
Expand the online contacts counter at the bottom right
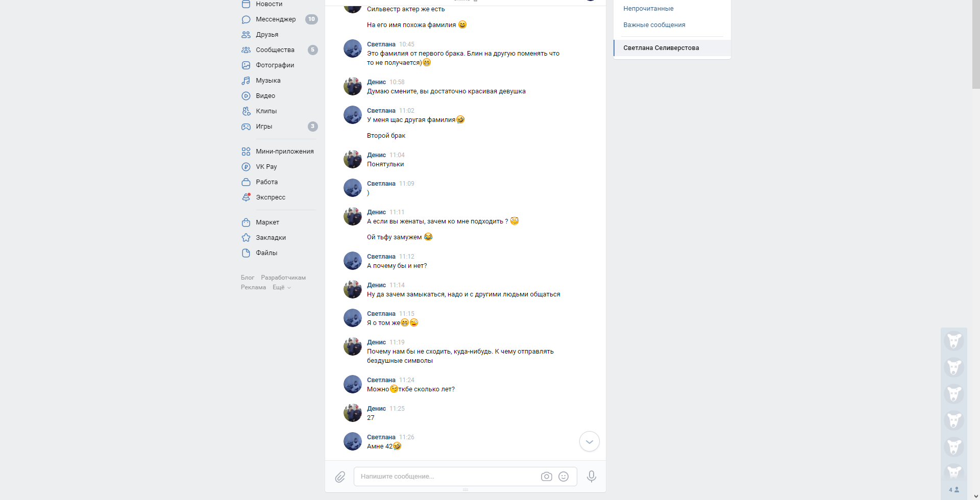pos(954,490)
